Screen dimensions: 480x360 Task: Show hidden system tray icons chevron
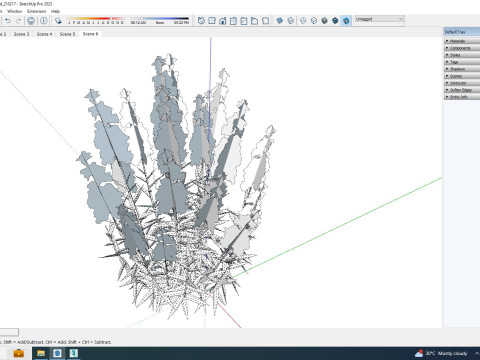point(477,353)
